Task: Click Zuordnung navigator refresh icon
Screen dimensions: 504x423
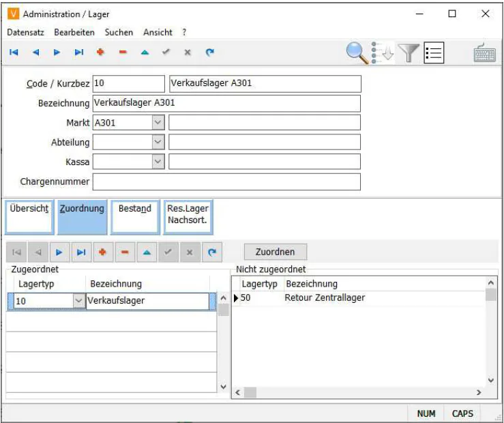Action: pyautogui.click(x=212, y=252)
